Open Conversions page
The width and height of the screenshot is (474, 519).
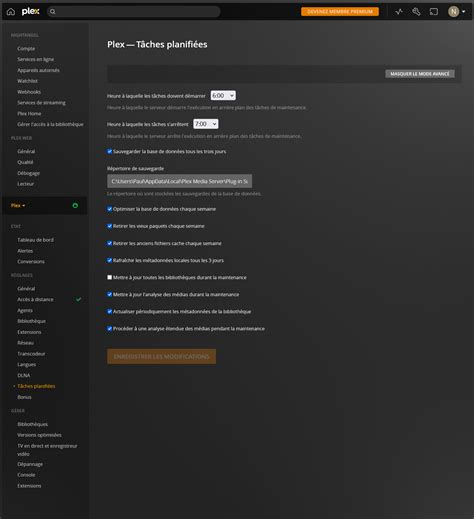tap(31, 262)
